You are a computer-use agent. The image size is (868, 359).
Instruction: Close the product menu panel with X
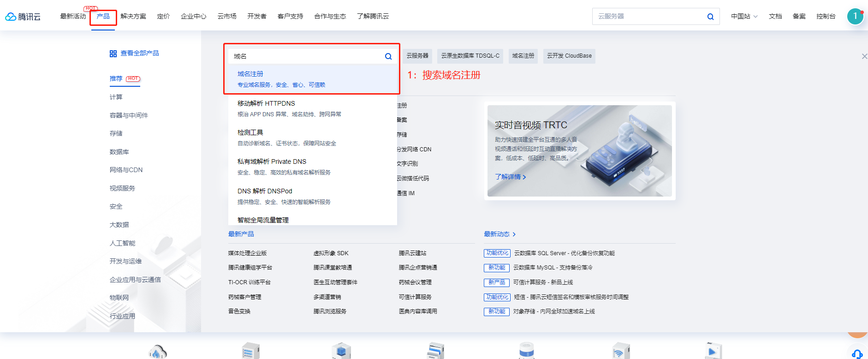tap(864, 56)
